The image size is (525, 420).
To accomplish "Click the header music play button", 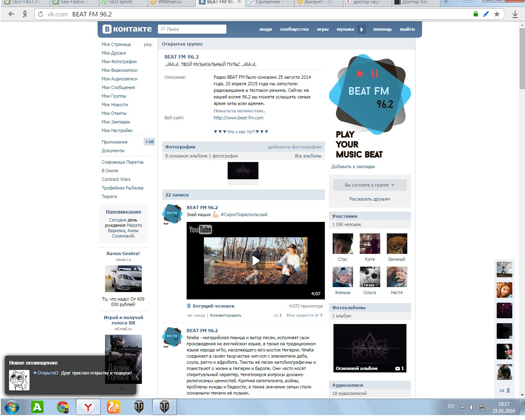I will point(361,30).
